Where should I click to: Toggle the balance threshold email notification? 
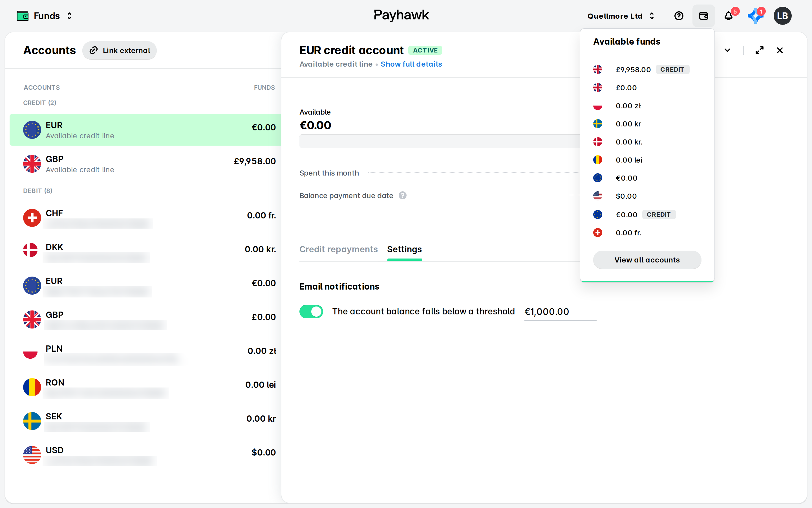(x=311, y=312)
